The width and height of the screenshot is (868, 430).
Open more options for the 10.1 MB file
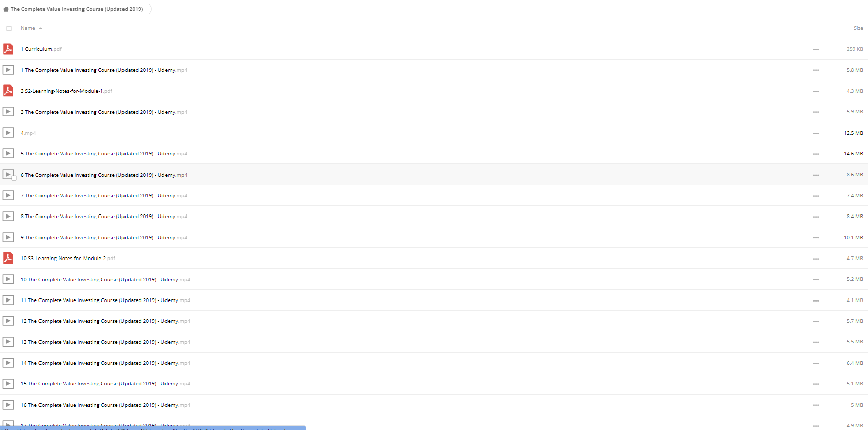click(x=816, y=237)
